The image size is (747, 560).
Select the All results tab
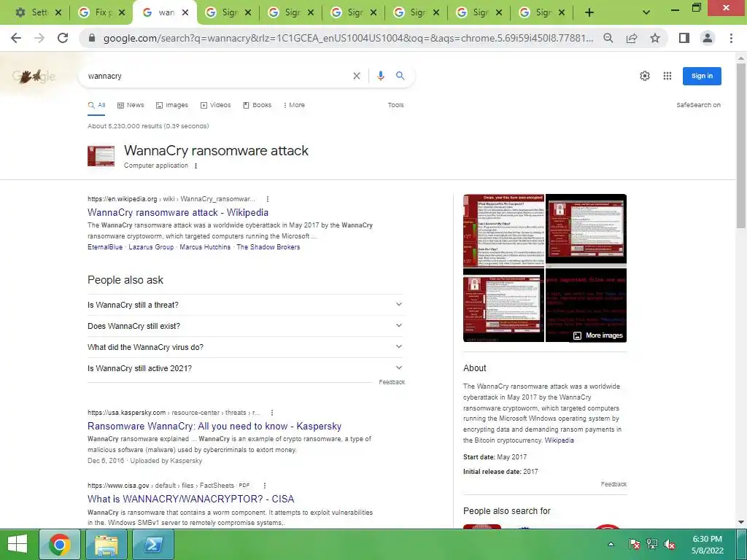(97, 105)
